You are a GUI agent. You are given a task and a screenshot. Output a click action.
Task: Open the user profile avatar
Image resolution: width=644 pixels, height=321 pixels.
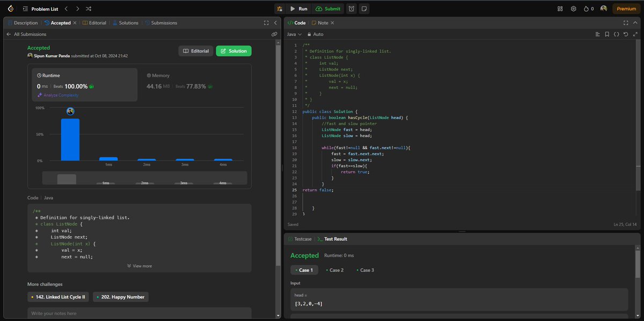point(603,9)
